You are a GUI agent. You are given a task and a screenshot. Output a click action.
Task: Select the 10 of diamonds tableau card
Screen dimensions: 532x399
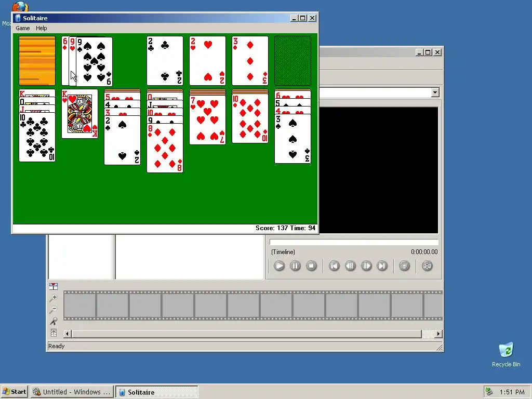[x=250, y=118]
